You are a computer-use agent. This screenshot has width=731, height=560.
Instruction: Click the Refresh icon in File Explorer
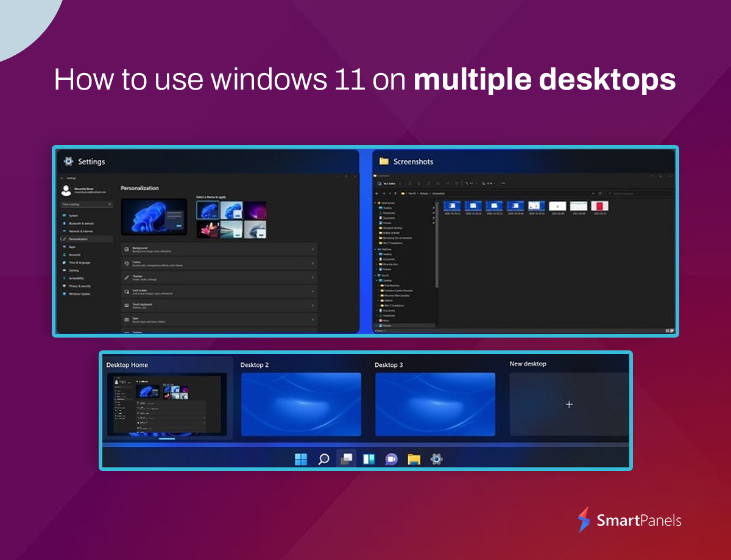click(x=600, y=193)
